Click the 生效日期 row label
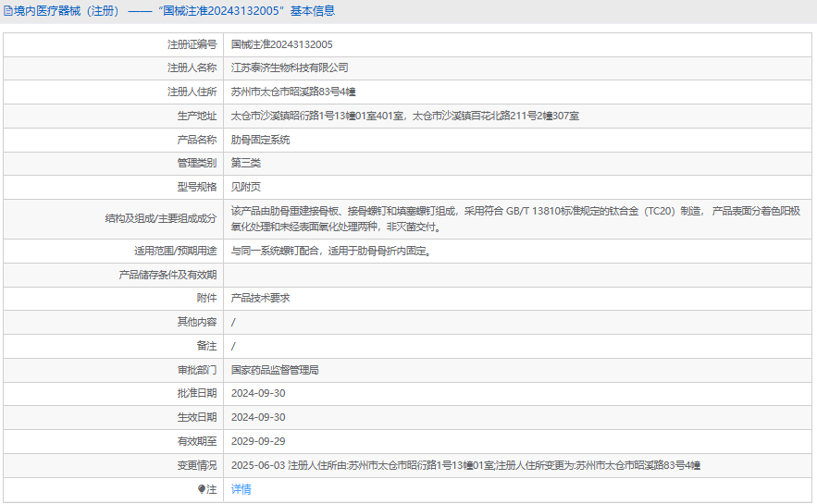Viewport: 817px width, 504px height. (197, 417)
